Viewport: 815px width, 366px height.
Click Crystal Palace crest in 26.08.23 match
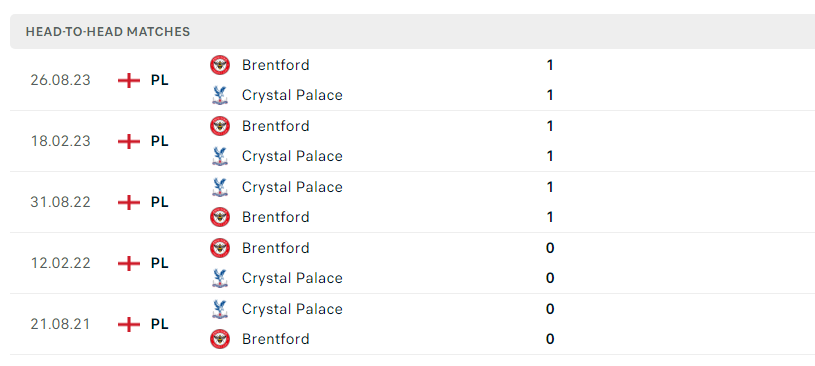tap(220, 96)
